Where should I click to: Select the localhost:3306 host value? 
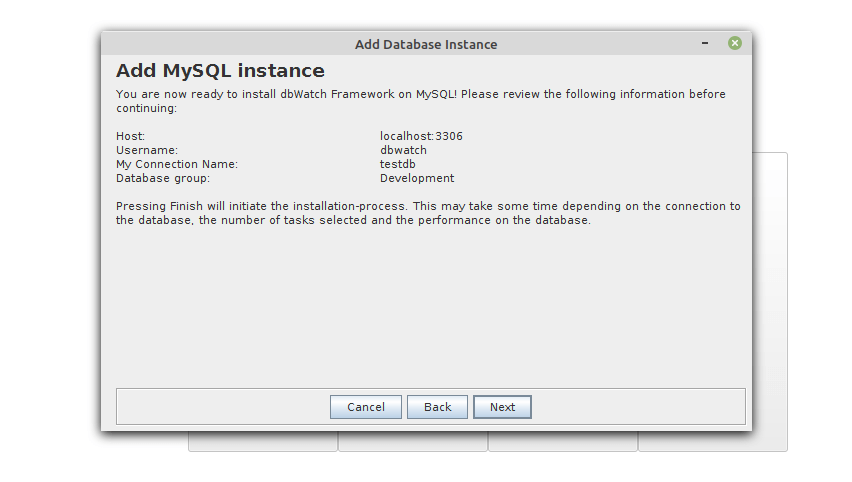pos(421,136)
